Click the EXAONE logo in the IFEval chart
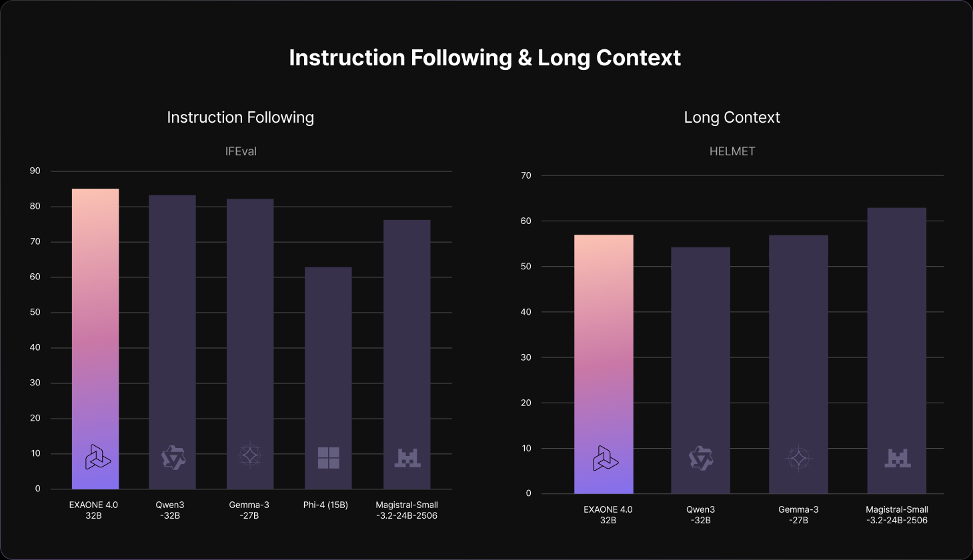The height and width of the screenshot is (560, 973). [x=97, y=457]
